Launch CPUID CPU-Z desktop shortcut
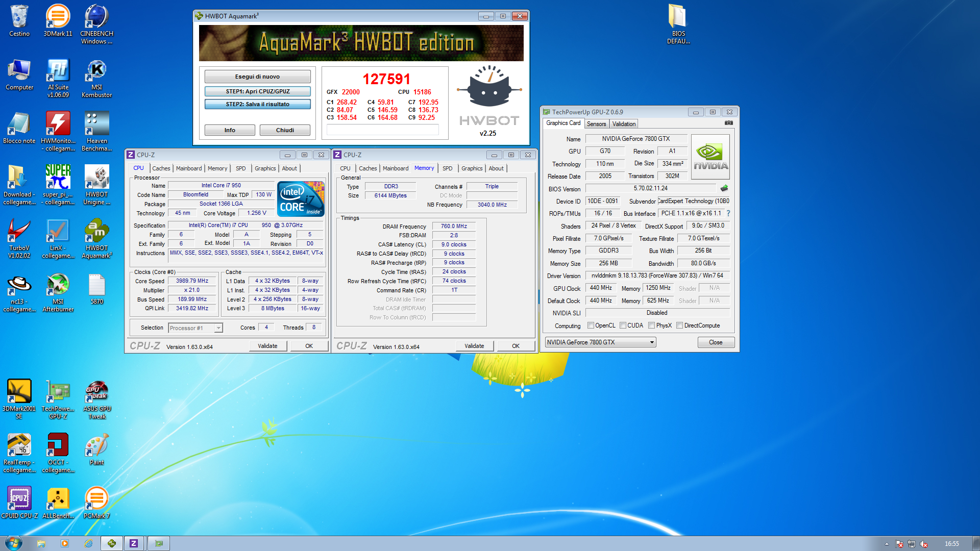 pos(19,503)
